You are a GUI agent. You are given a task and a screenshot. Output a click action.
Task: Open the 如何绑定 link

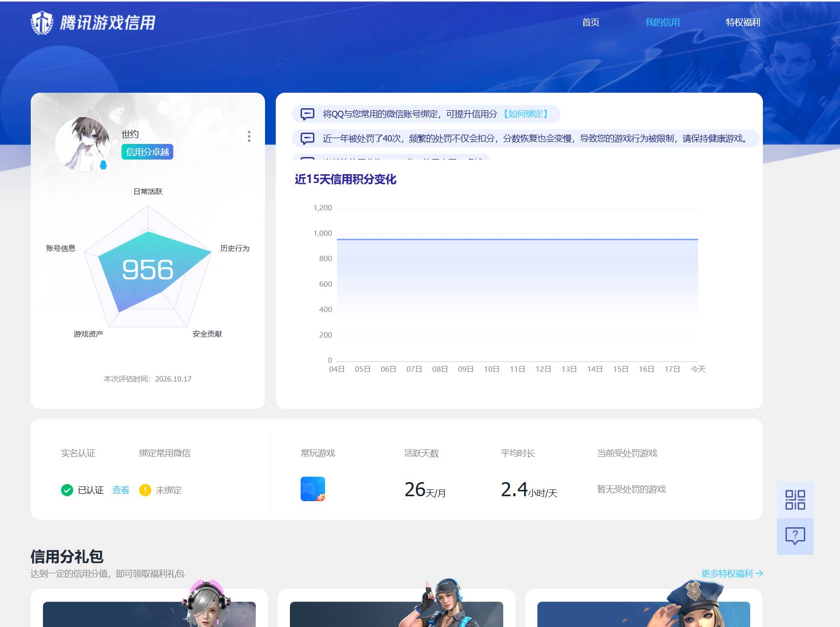point(525,114)
